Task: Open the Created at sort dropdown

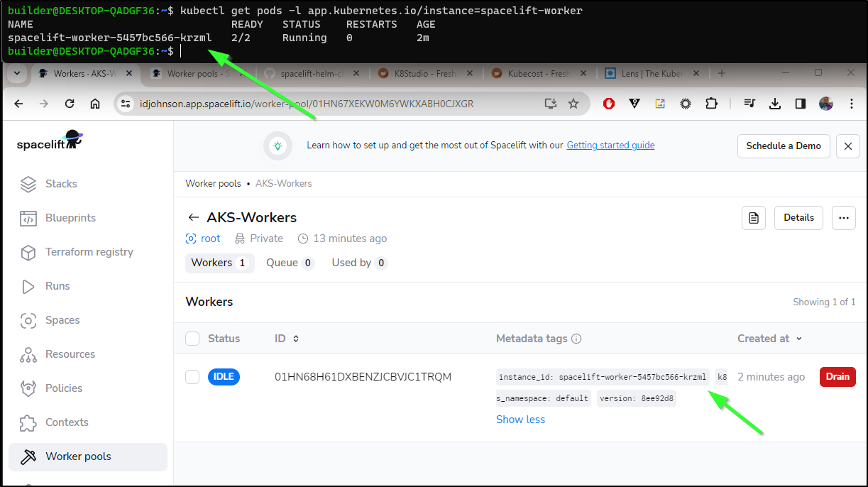Action: (x=770, y=339)
